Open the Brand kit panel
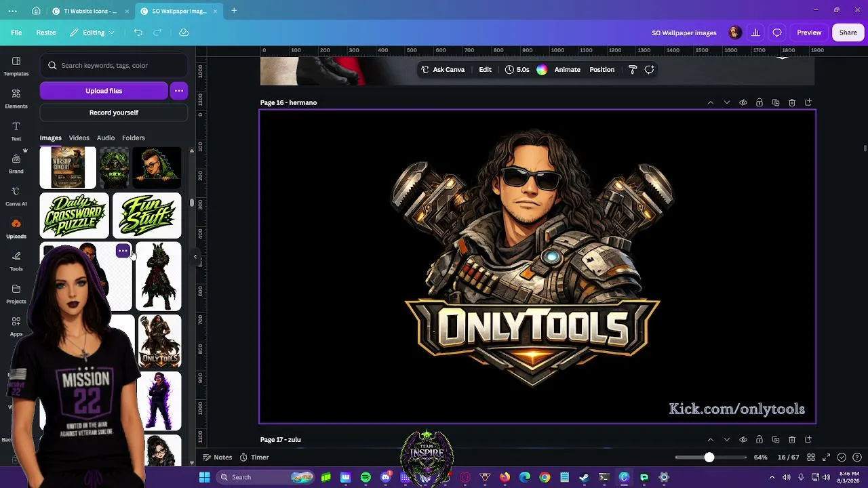This screenshot has width=868, height=488. 16,163
